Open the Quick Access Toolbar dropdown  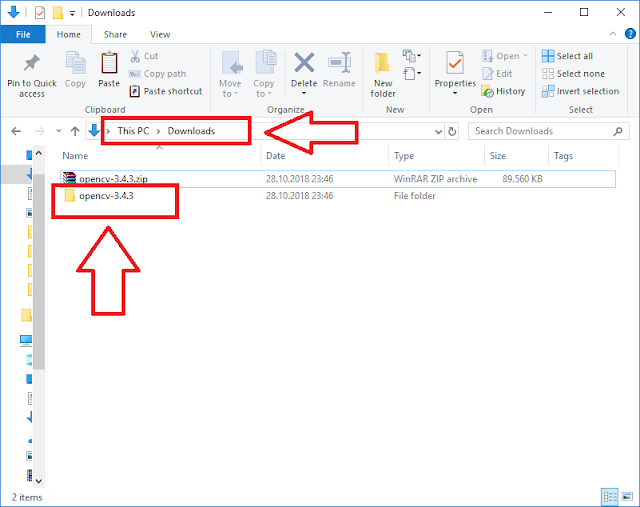coord(72,13)
